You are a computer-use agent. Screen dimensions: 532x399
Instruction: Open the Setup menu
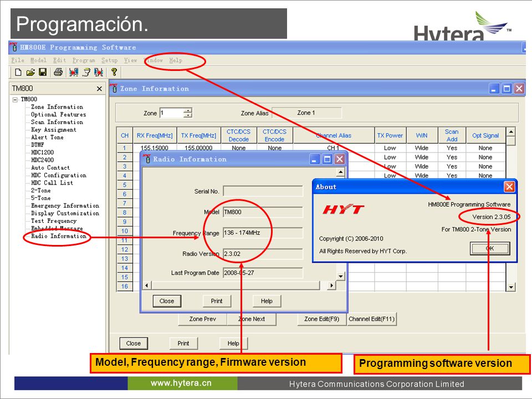(109, 60)
